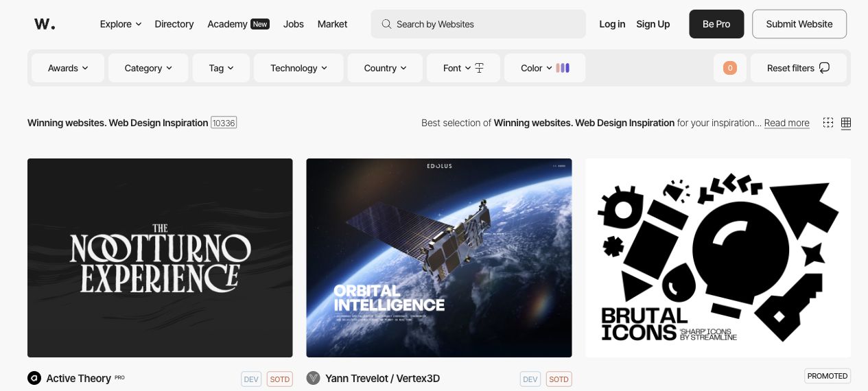The image size is (868, 391).
Task: Click the Yann Trevelot Vertex3D avatar icon
Action: (313, 378)
